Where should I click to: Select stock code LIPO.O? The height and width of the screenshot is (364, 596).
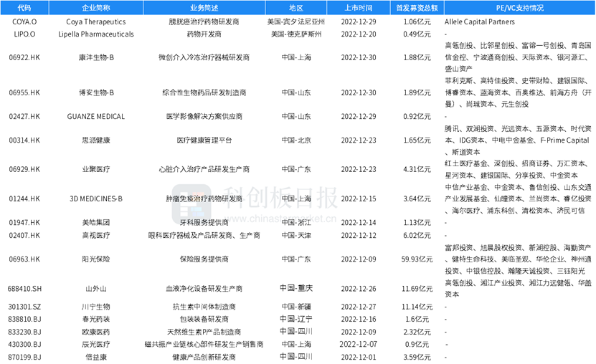(x=24, y=34)
